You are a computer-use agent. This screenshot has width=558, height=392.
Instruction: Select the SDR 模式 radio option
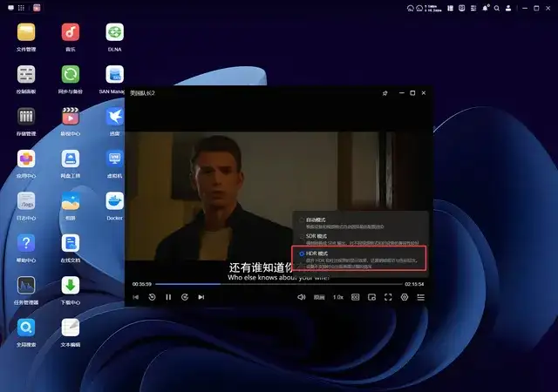302,236
